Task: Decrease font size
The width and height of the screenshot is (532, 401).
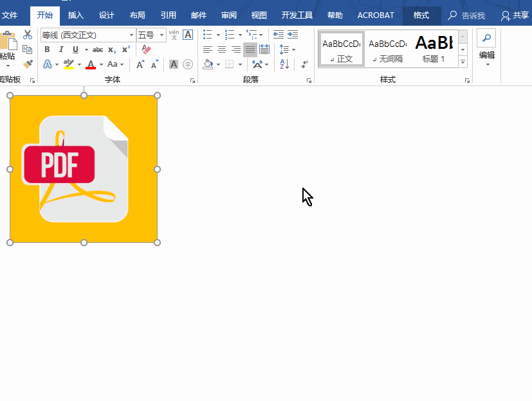Action: pos(155,64)
